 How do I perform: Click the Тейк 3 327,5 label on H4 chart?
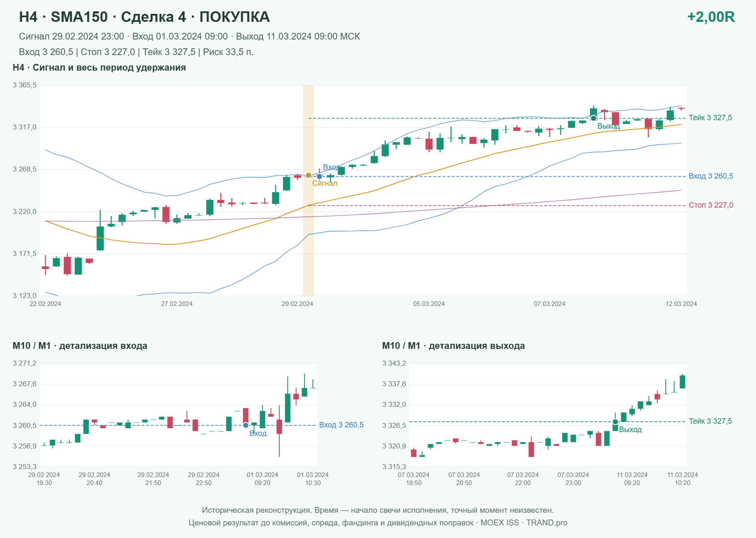710,118
